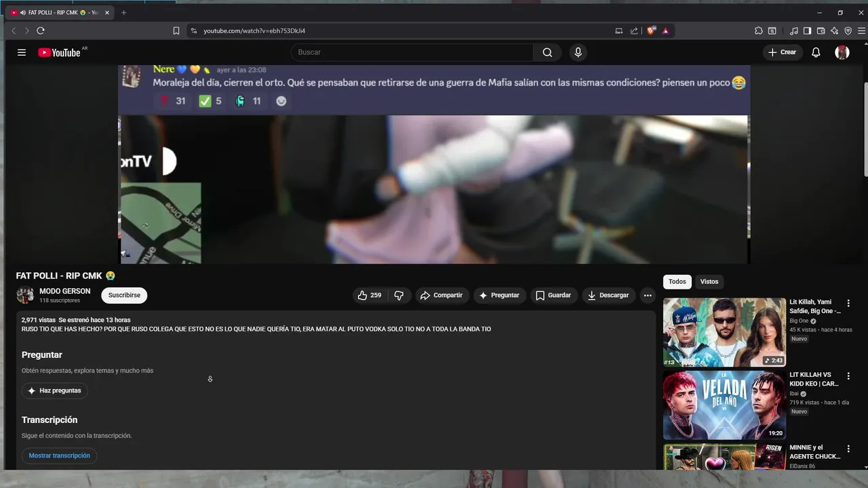Open a new browser tab

(x=123, y=12)
